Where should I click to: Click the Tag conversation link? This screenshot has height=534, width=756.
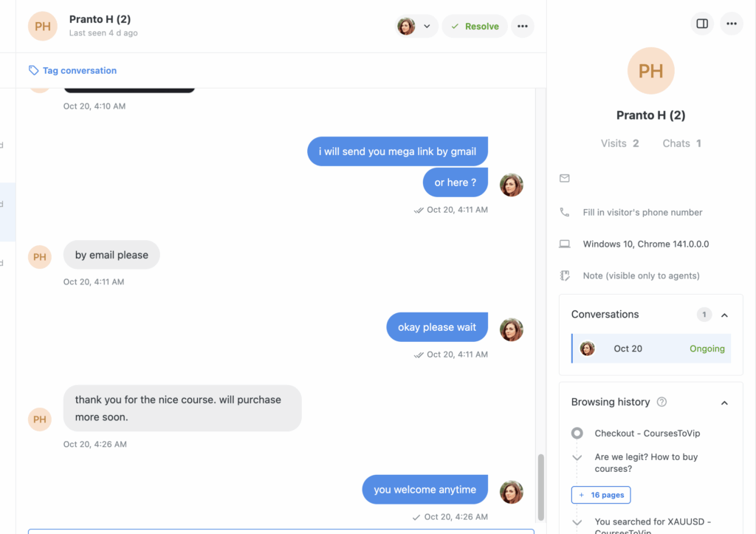[x=80, y=71]
